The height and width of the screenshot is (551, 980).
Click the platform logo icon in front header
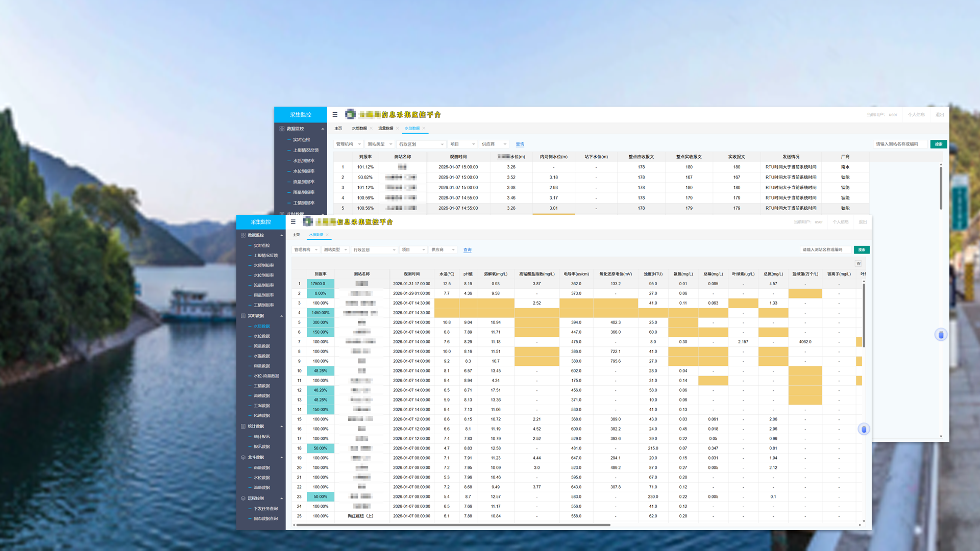[308, 221]
